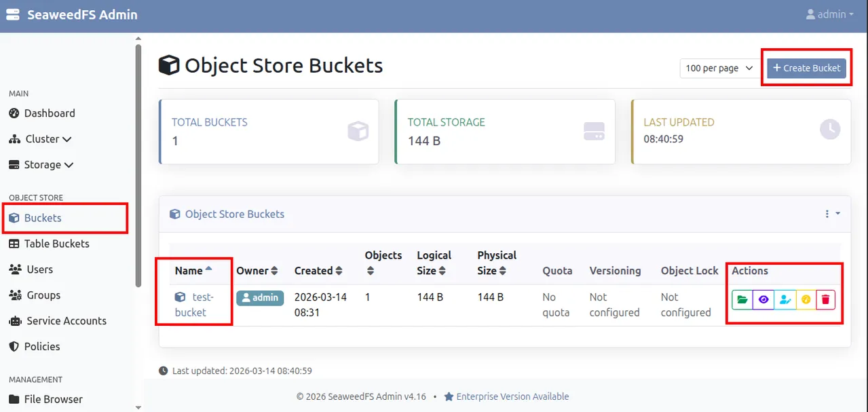Open the three-dot table options menu
Viewport: 868px width, 412px height.
(832, 214)
